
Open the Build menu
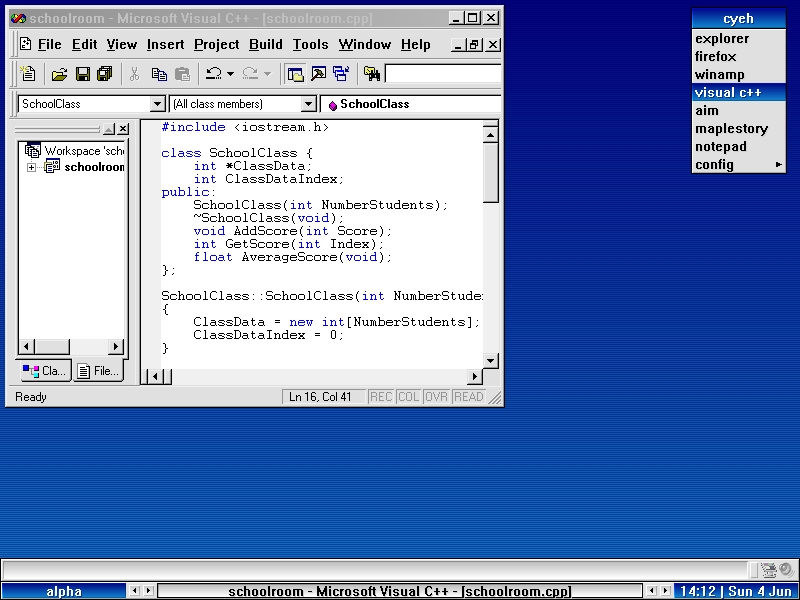click(265, 45)
